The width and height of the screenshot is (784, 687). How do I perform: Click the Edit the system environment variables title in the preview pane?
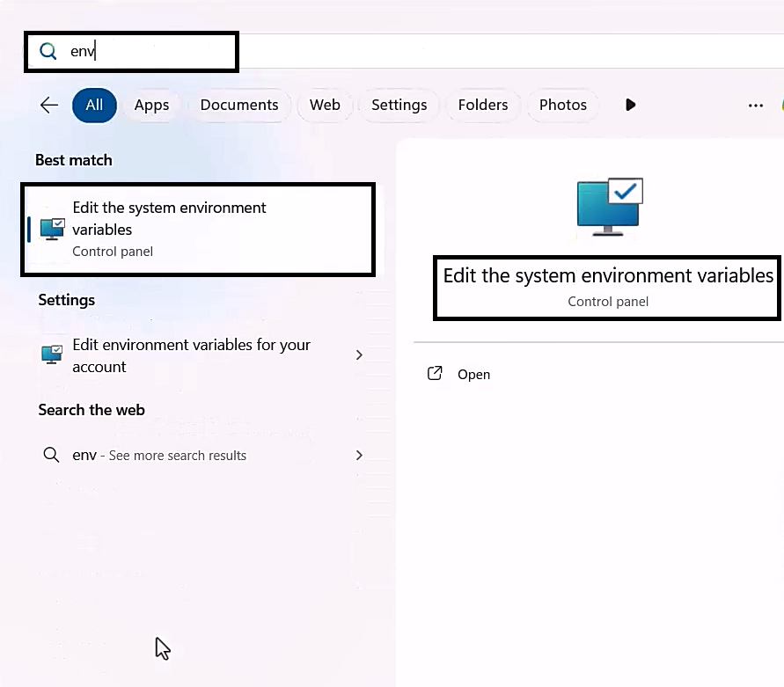[608, 276]
